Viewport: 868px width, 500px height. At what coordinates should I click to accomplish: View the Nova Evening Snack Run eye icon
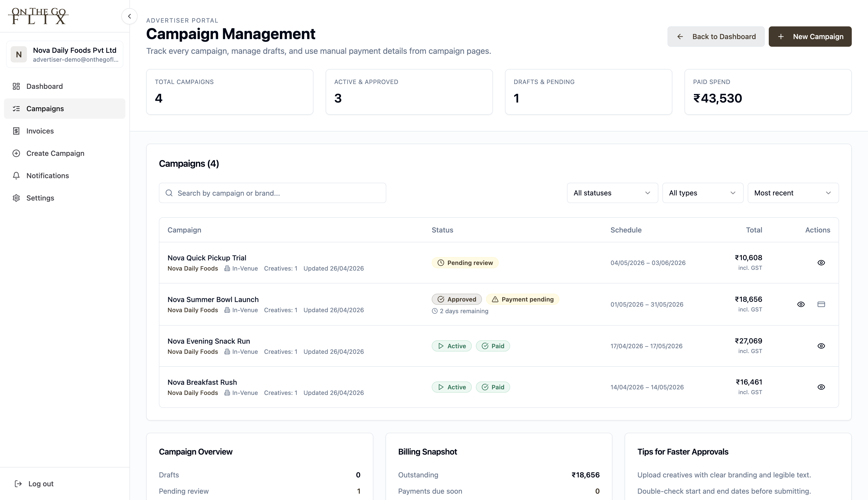point(821,346)
